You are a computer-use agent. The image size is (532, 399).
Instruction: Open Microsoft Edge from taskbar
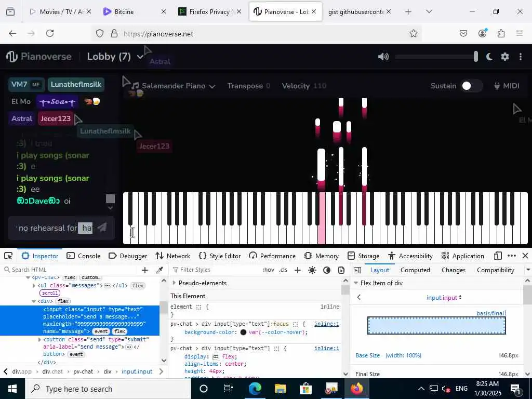(x=255, y=389)
